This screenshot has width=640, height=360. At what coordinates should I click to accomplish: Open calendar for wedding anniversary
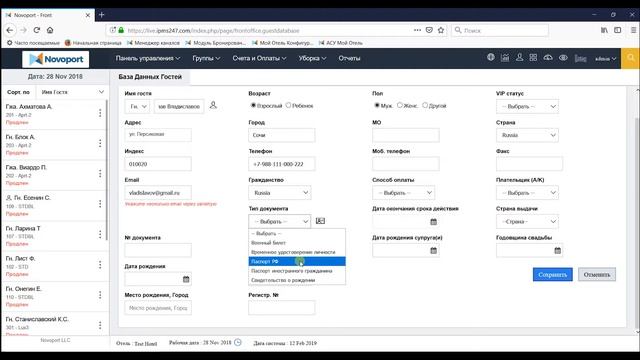click(558, 251)
